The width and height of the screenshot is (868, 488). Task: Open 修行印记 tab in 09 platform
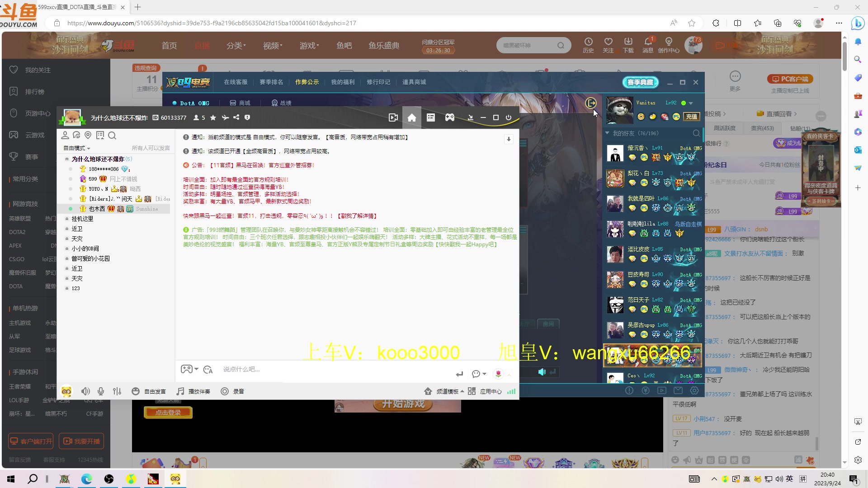tap(378, 82)
